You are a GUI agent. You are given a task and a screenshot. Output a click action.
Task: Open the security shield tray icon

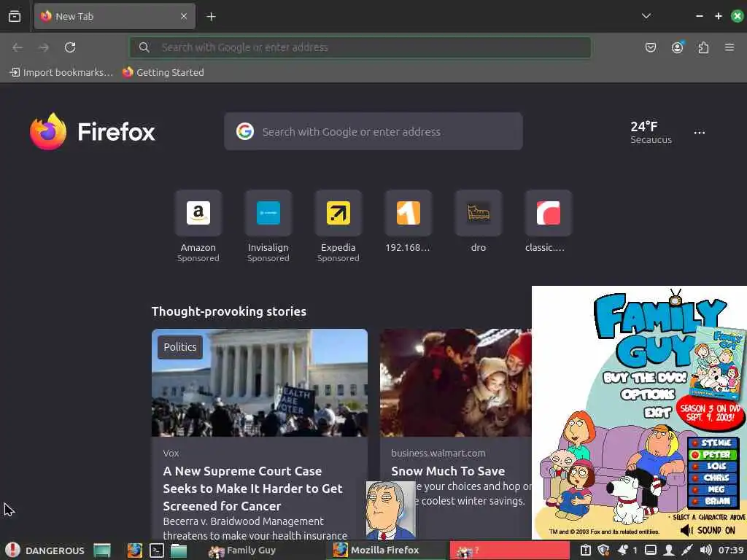click(603, 551)
